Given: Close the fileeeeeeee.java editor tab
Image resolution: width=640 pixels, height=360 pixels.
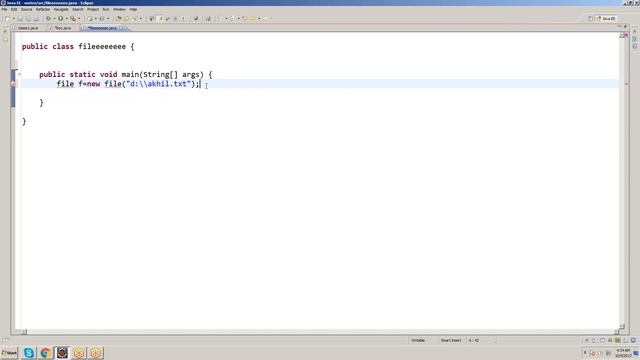Looking at the screenshot, I should [x=121, y=28].
